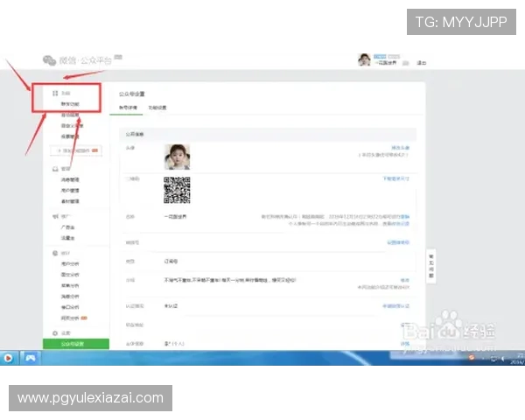The width and height of the screenshot is (525, 420).
Task: Open the 常见问题 side tab
Action: coord(431,266)
